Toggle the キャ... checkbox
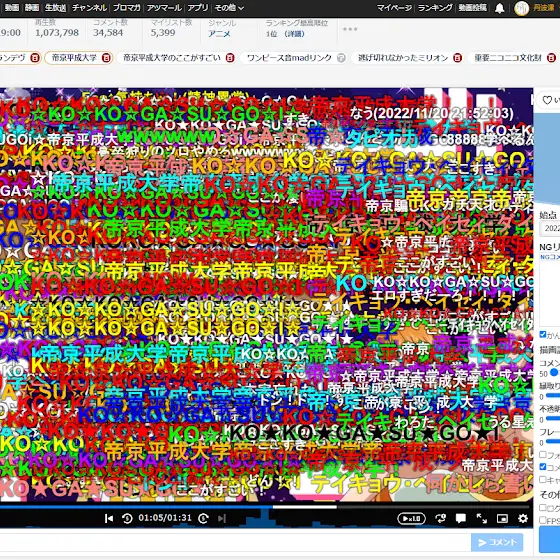Image resolution: width=560 pixels, height=560 pixels. (x=543, y=479)
